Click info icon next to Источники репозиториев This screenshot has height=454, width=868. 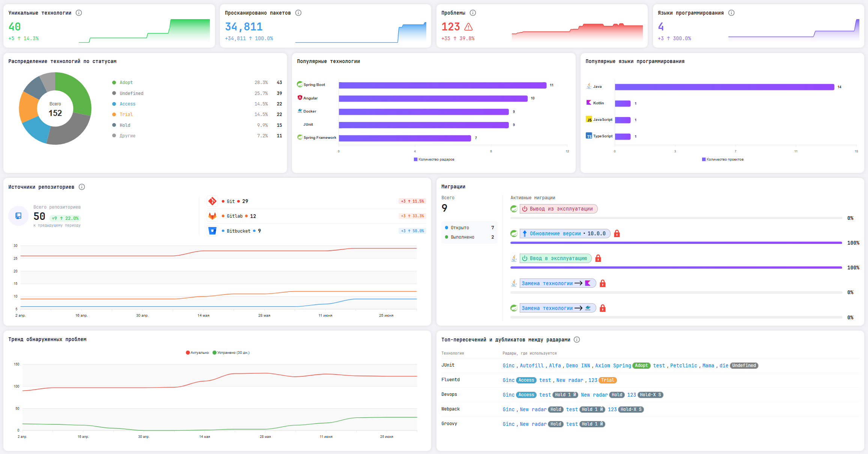pyautogui.click(x=82, y=187)
